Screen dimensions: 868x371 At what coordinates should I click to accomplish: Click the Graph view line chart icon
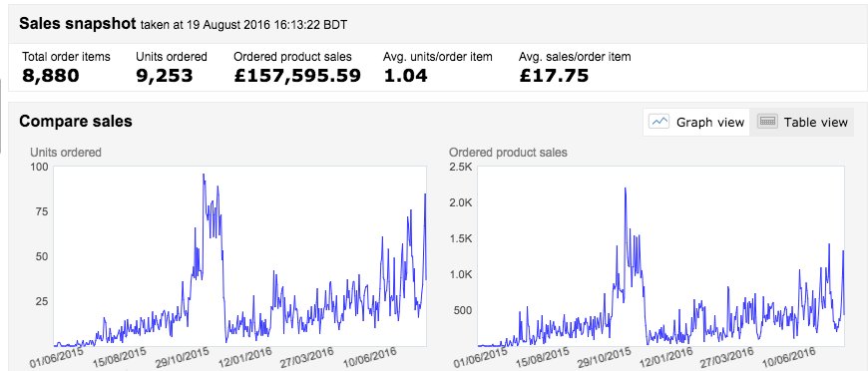pyautogui.click(x=658, y=122)
